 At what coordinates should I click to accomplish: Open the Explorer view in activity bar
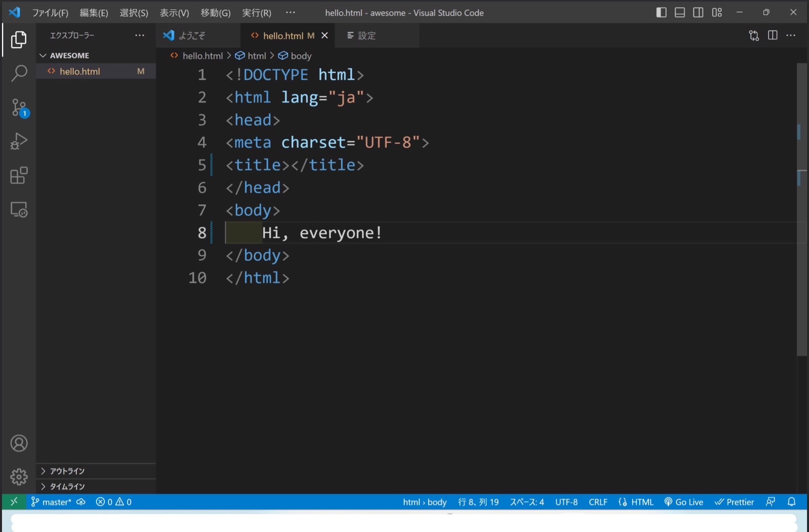[18, 39]
